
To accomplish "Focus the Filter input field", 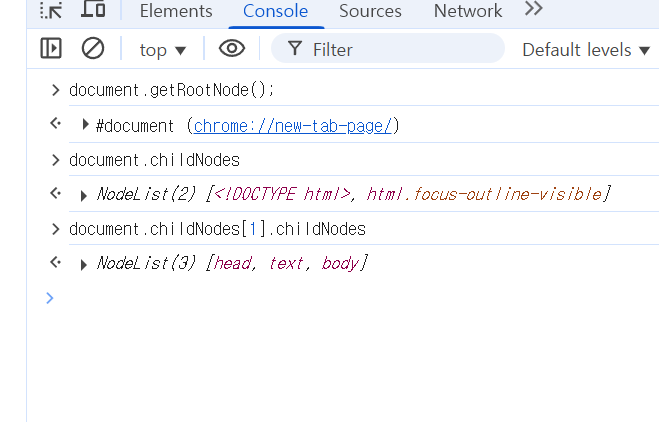I will (x=387, y=49).
